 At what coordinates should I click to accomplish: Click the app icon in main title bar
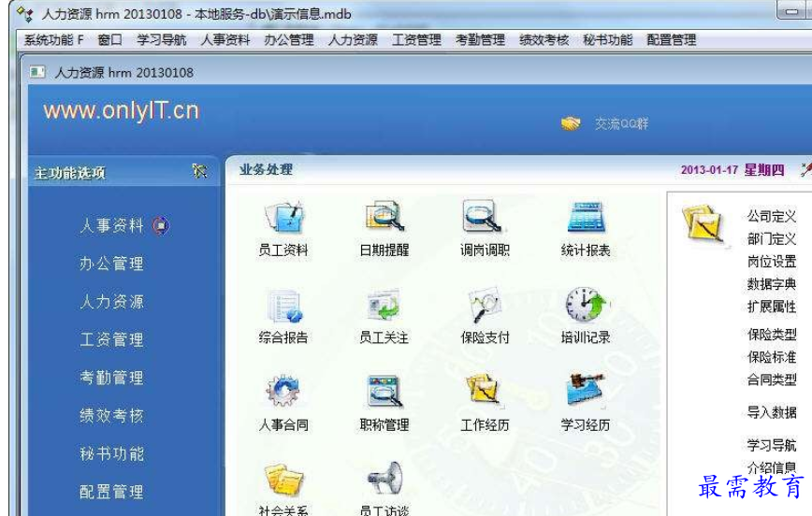(25, 14)
